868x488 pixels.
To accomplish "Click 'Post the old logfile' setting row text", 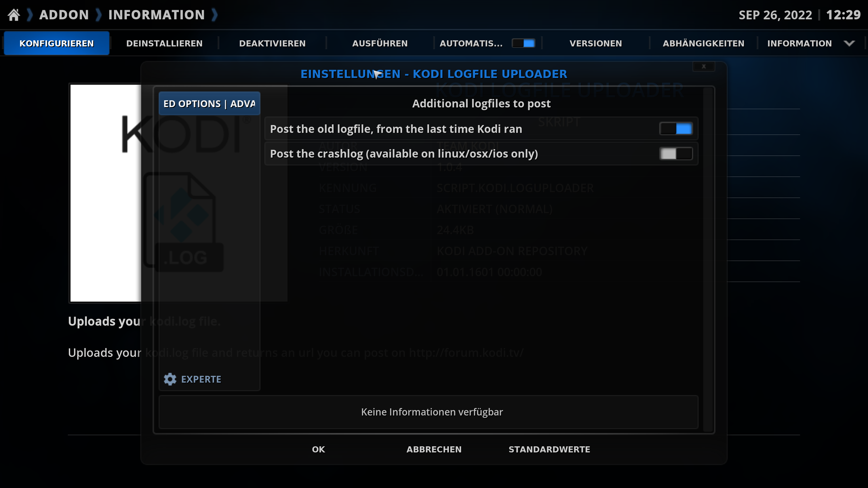I will [396, 129].
